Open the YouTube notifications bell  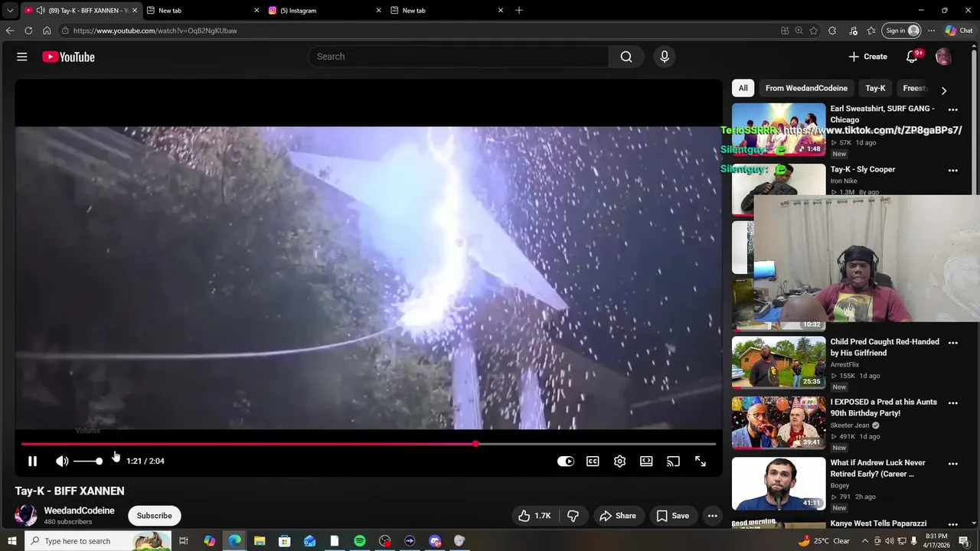click(912, 57)
